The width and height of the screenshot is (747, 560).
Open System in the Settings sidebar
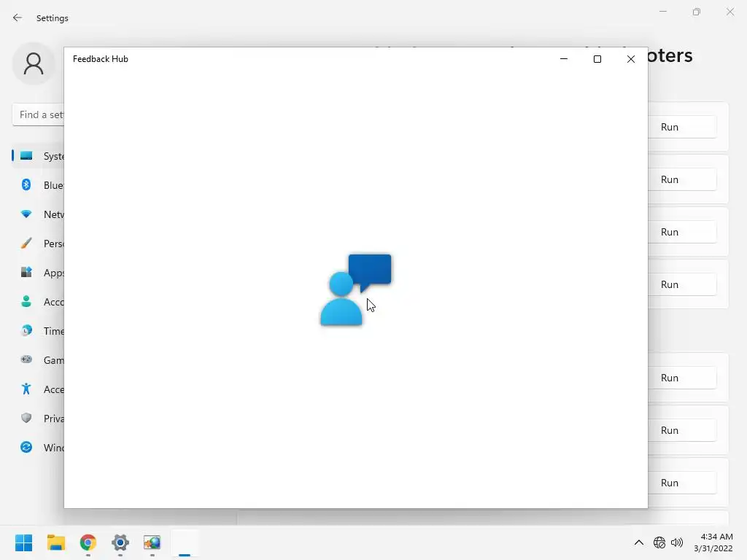[x=38, y=156]
